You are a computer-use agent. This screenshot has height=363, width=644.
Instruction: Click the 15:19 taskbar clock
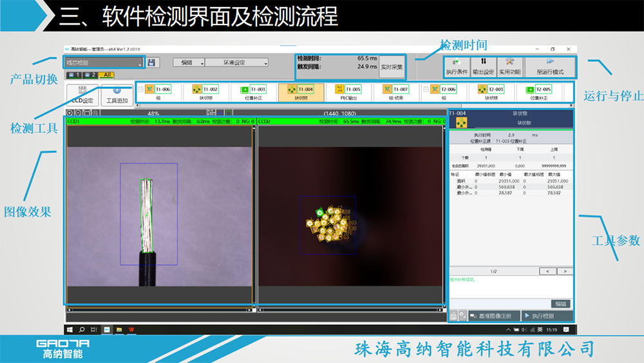tap(552, 329)
